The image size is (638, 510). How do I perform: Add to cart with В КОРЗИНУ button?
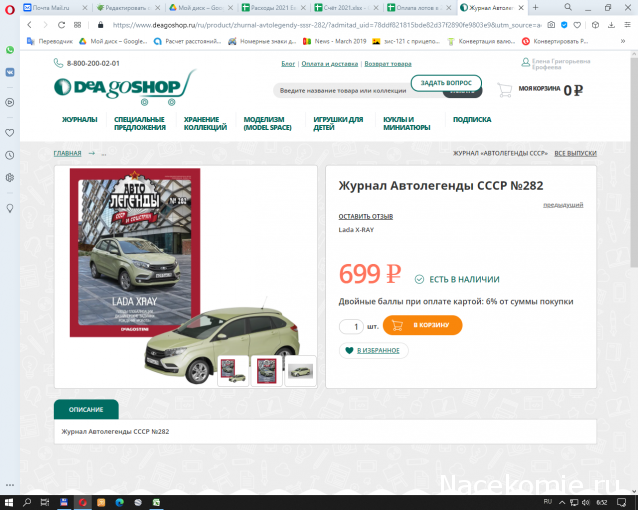tap(422, 325)
